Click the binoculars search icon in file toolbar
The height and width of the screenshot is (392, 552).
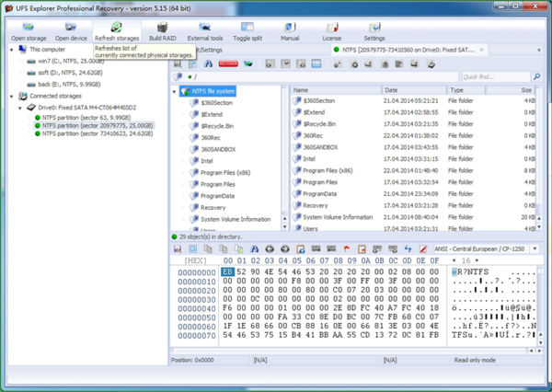pos(209,64)
